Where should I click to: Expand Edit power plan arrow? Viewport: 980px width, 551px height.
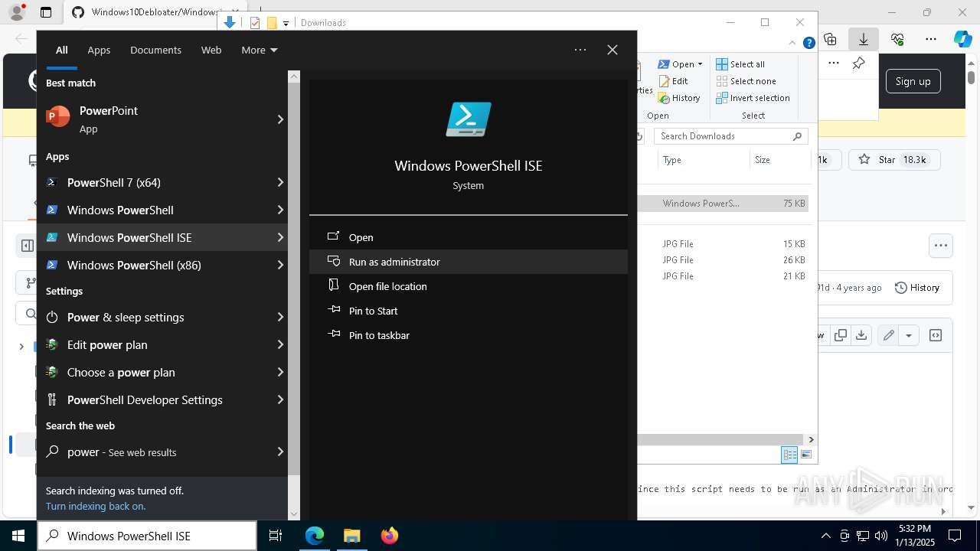click(x=280, y=344)
